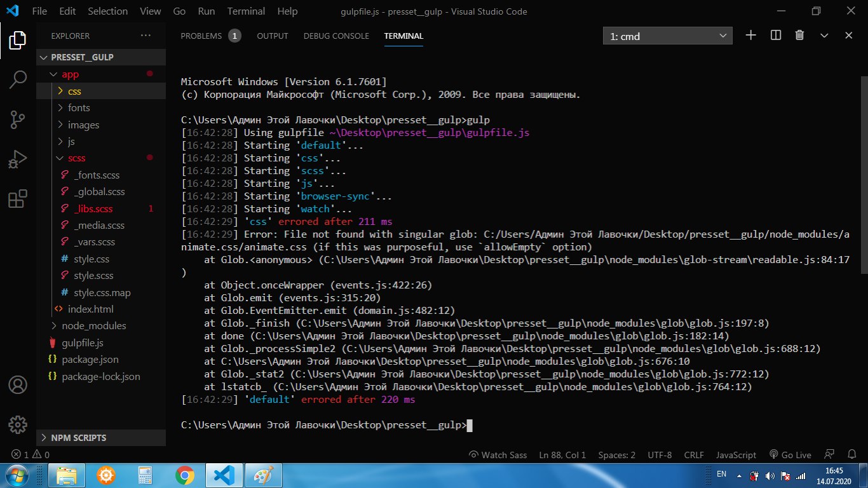Open the Run menu
The width and height of the screenshot is (868, 488).
[206, 11]
